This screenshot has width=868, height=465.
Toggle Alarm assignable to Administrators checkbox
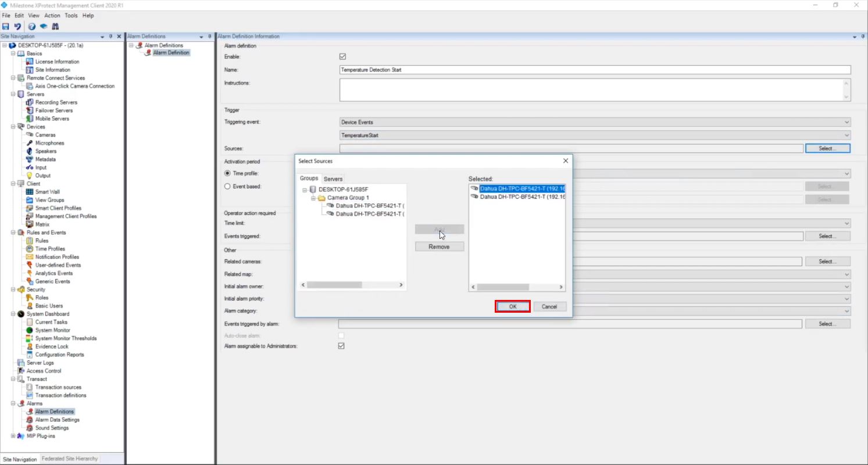pos(341,346)
